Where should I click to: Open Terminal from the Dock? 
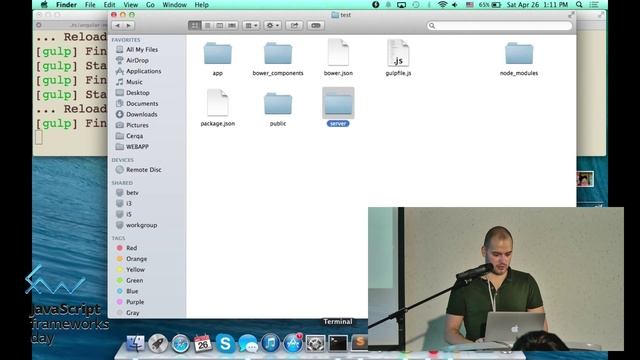[338, 343]
